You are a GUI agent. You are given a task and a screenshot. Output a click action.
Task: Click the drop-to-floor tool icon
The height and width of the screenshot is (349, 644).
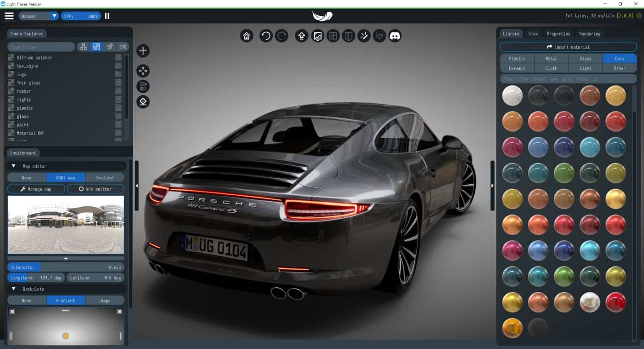143,102
